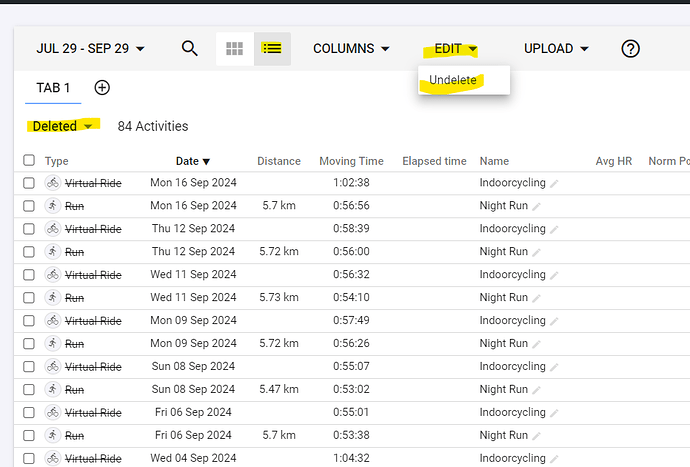Tick checkbox for Virtual Ride Thu 12 Sep
Viewport: 690px width, 467px height.
click(29, 228)
